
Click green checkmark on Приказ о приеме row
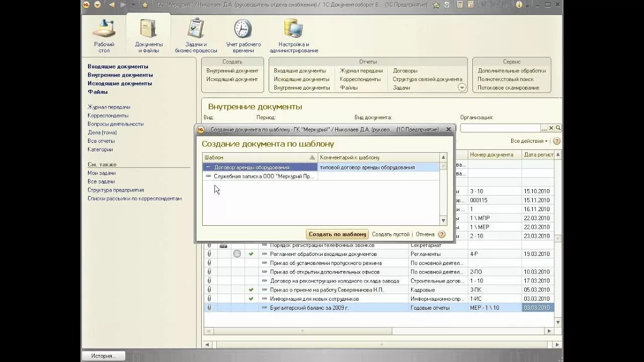(x=251, y=290)
